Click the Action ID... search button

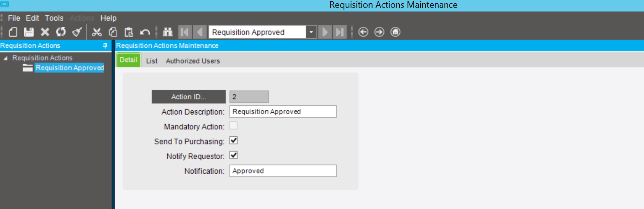coord(189,97)
